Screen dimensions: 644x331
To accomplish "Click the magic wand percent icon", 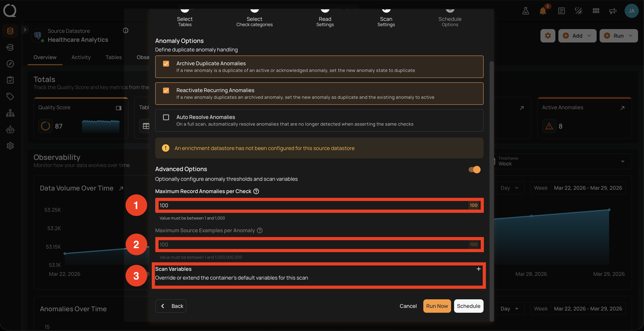I will point(579,11).
